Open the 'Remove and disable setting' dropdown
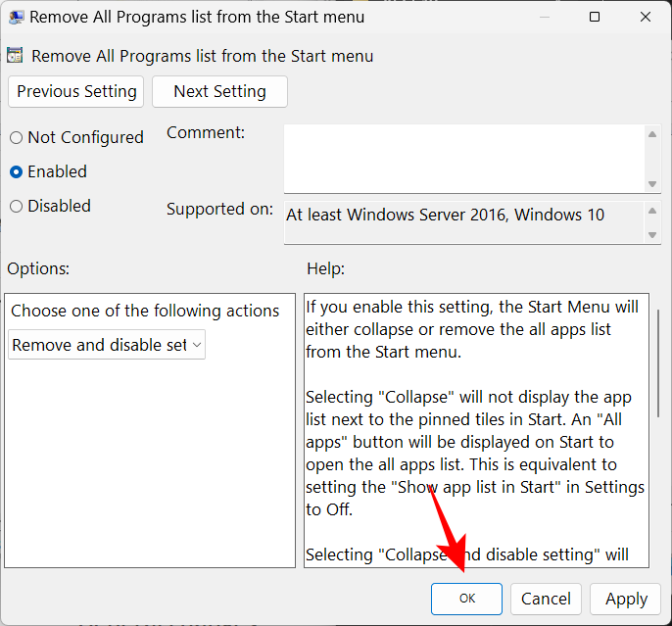 pos(107,345)
